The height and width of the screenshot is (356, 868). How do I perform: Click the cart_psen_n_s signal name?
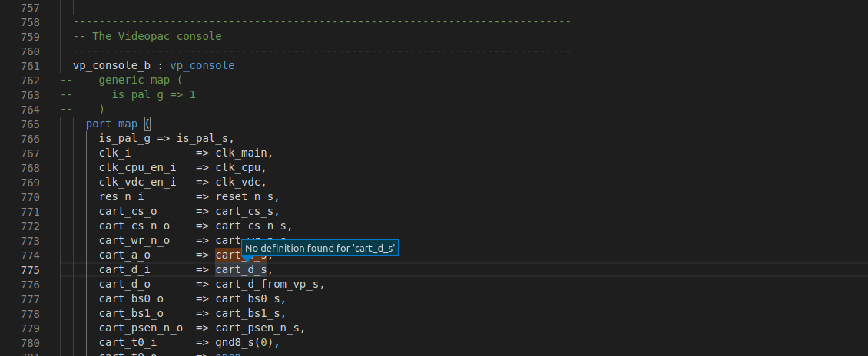257,328
